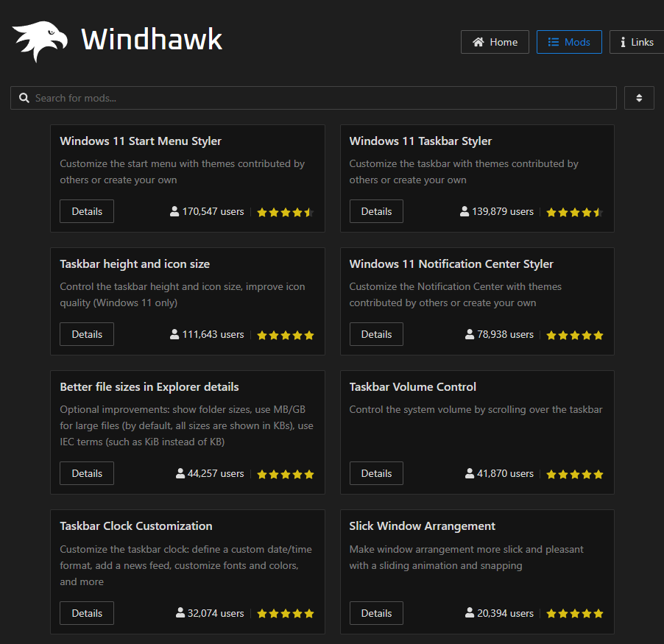Select the Taskbar Clock Customization title
Viewport: 664px width, 644px height.
(136, 526)
